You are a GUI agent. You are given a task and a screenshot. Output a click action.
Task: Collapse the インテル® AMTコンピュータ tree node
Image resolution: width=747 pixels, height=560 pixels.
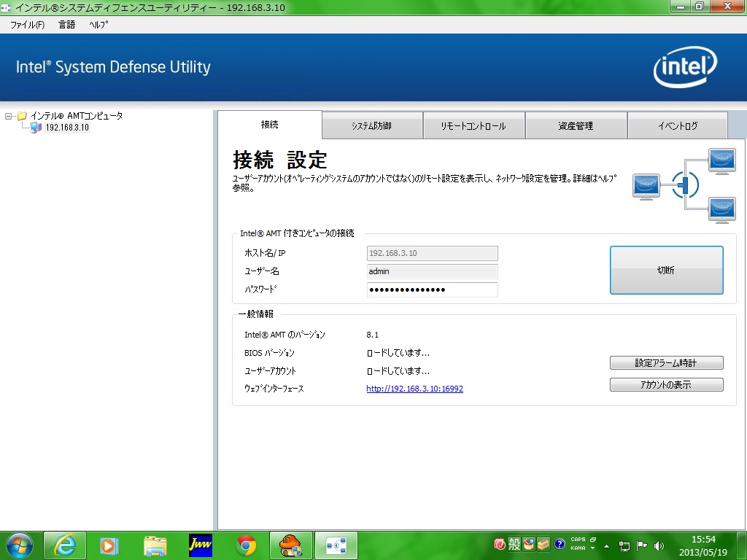click(8, 116)
